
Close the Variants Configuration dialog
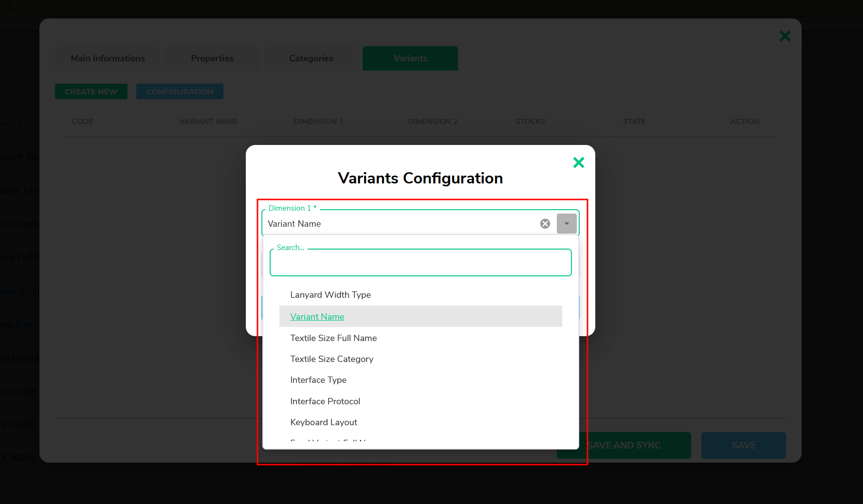point(579,162)
